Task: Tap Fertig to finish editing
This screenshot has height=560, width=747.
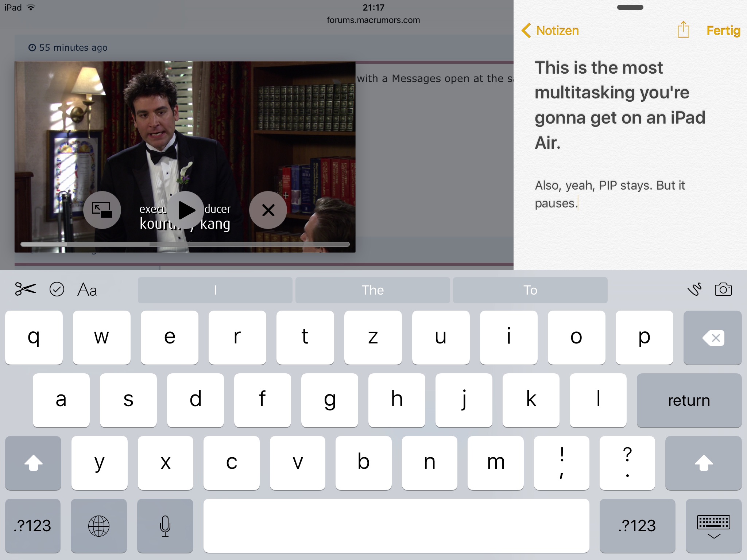Action: pyautogui.click(x=723, y=31)
